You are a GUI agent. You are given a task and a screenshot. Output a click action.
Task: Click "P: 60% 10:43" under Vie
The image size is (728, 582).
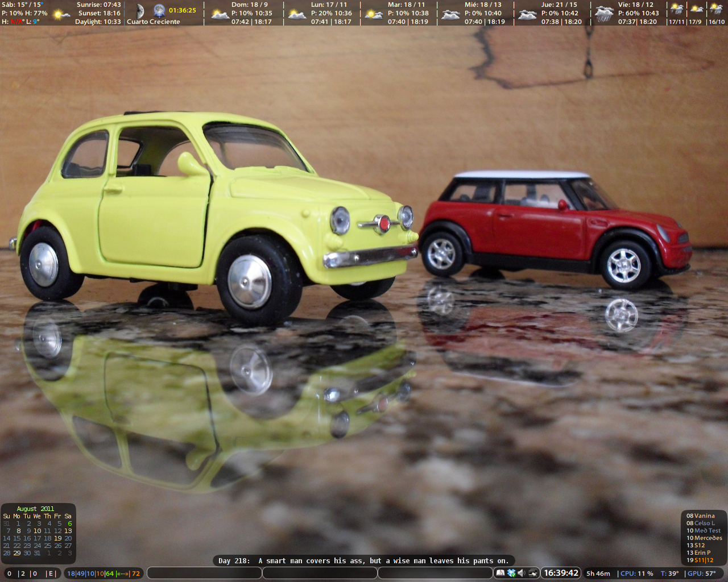coord(639,13)
